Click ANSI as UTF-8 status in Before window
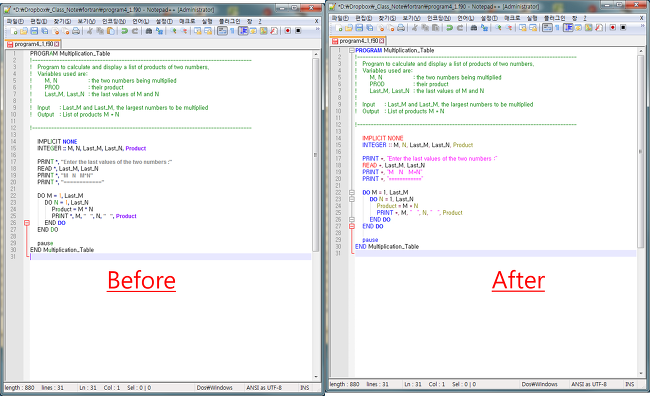The height and width of the screenshot is (396, 650). 264,388
